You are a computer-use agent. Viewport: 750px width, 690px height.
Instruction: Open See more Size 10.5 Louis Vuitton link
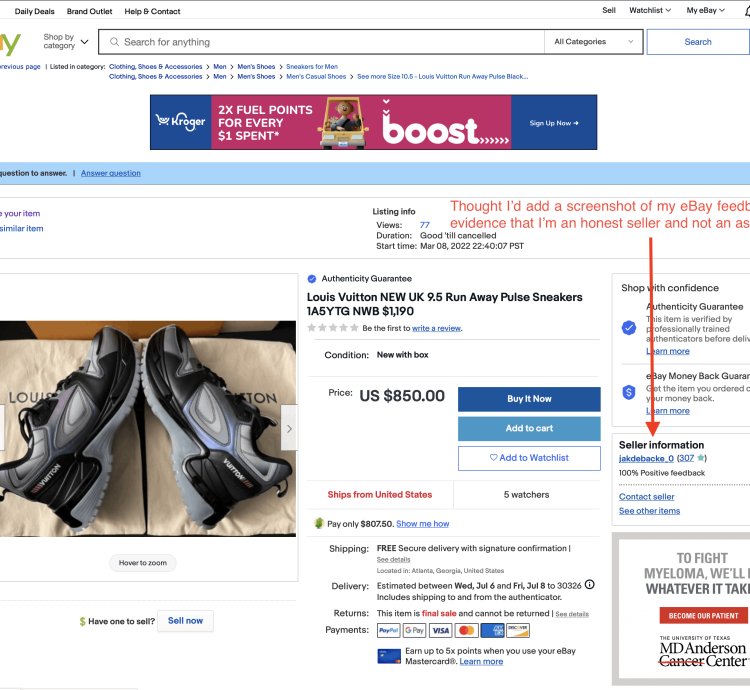coord(442,77)
